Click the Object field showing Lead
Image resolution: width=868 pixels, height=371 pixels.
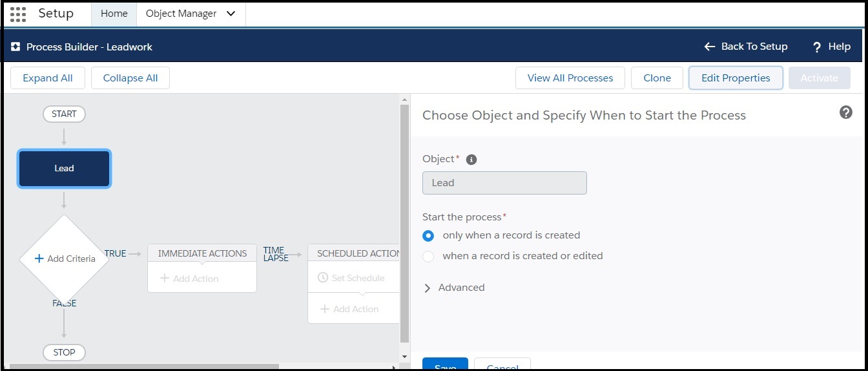(x=504, y=183)
